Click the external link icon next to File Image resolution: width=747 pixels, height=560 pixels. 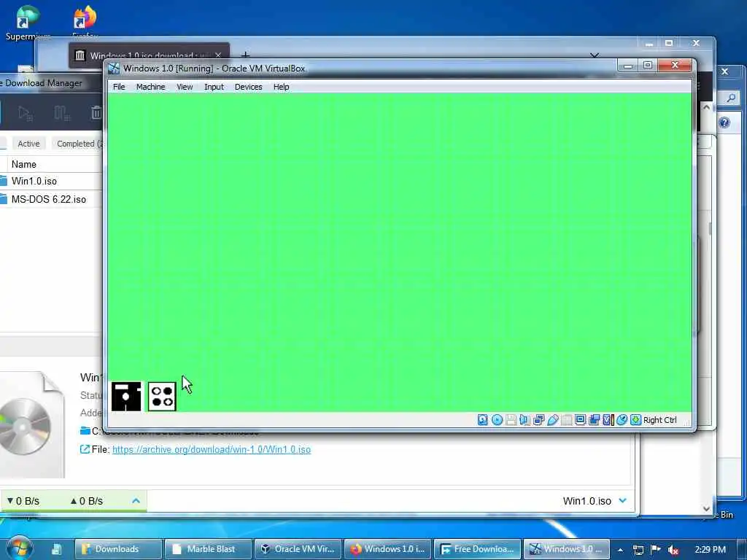(x=85, y=449)
